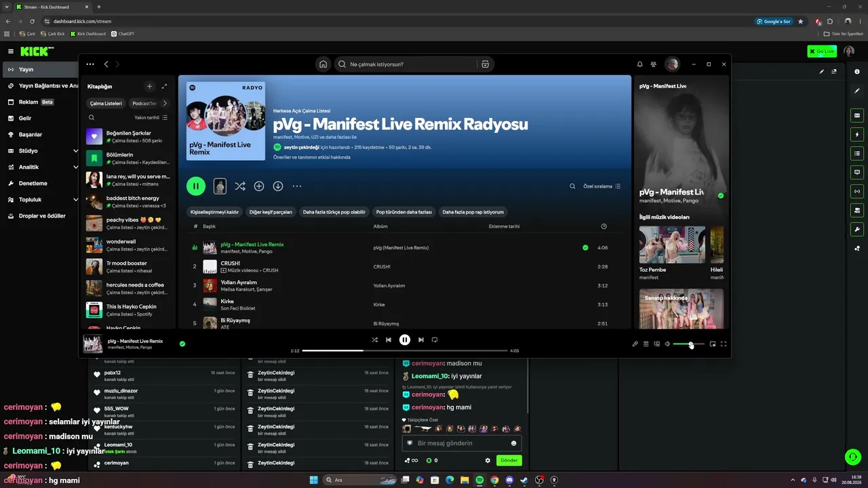868x488 pixels.
Task: Adjust Spotify volume slider
Action: coord(689,344)
